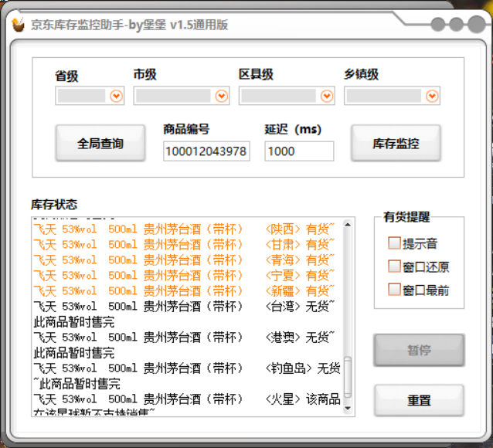493x448 pixels.
Task: Toggle the 窗口还原 checkbox
Action: click(394, 266)
